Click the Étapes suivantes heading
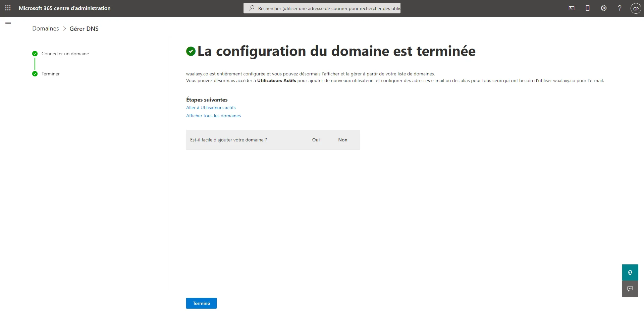Screen dimensions: 644x314 (x=207, y=100)
